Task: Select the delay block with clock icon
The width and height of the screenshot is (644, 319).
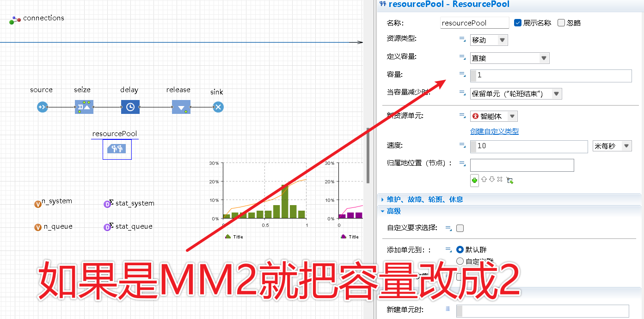Action: [x=130, y=107]
